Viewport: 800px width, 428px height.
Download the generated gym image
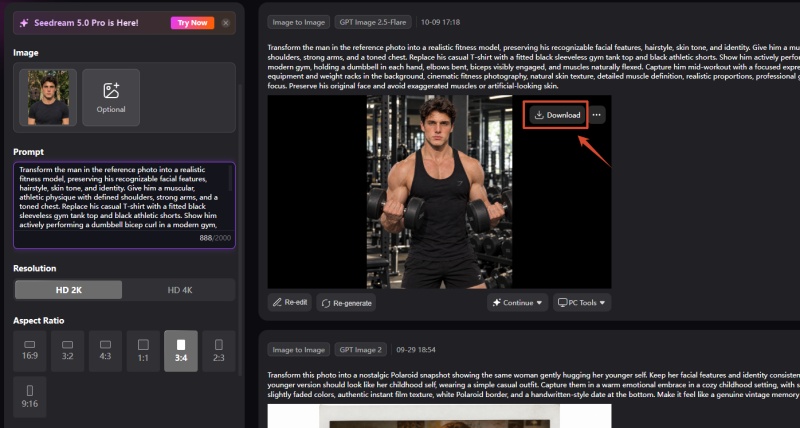[557, 115]
